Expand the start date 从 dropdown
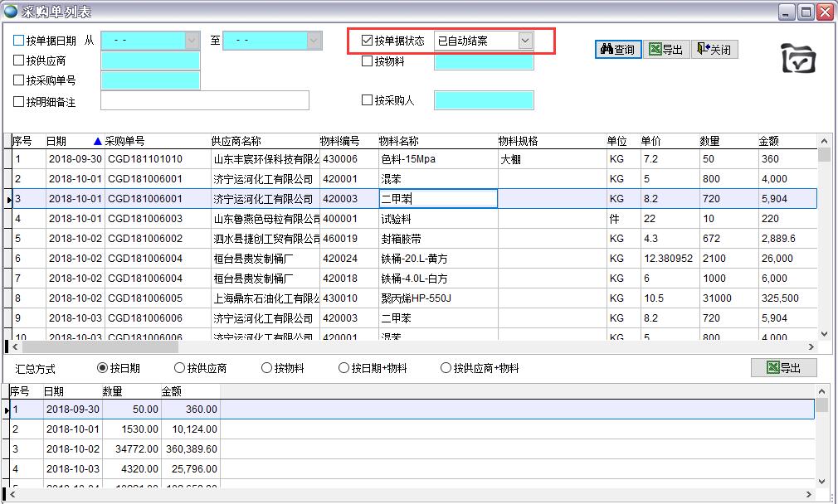Screen dimensions: 838x504 192,41
